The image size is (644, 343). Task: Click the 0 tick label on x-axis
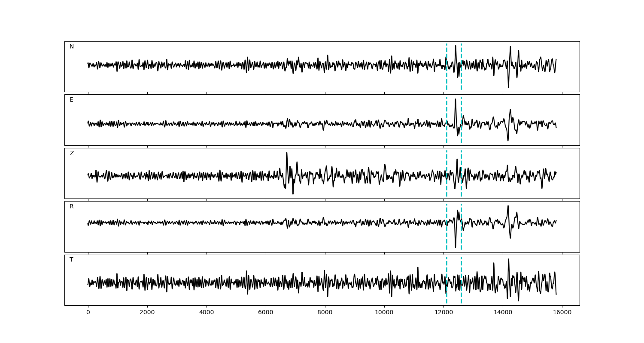(88, 313)
